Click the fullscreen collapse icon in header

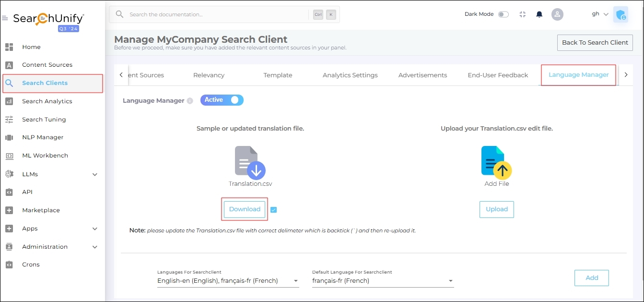tap(523, 14)
